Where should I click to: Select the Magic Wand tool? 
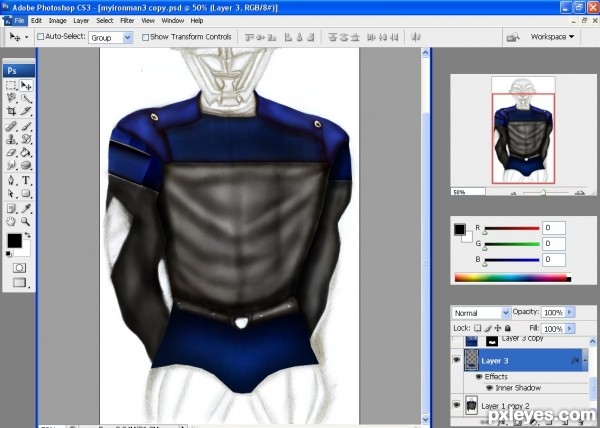tap(26, 98)
